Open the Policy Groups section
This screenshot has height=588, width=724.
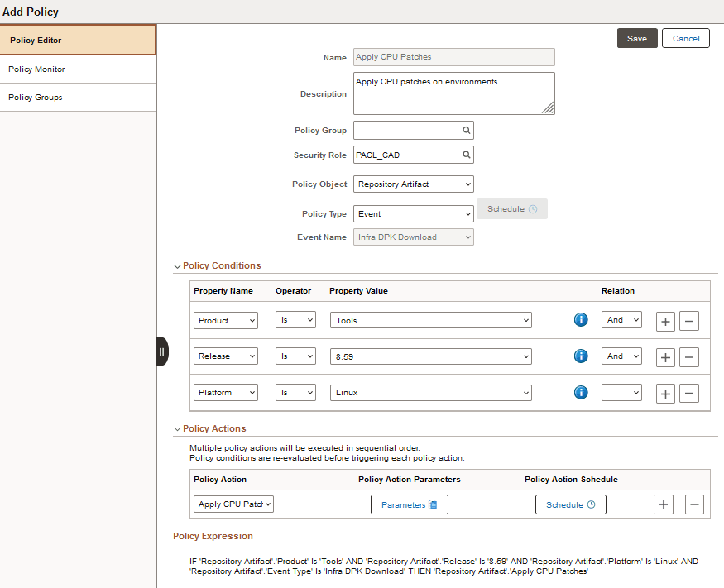point(35,97)
